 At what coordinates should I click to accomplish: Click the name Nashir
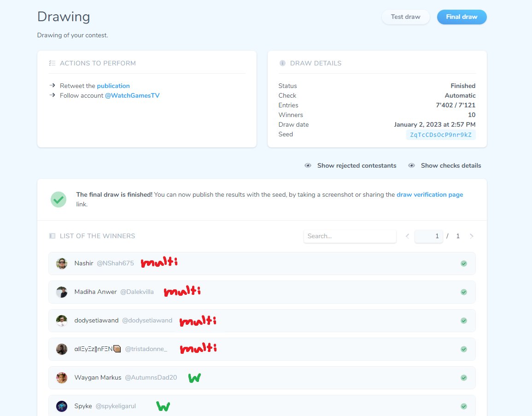point(84,264)
